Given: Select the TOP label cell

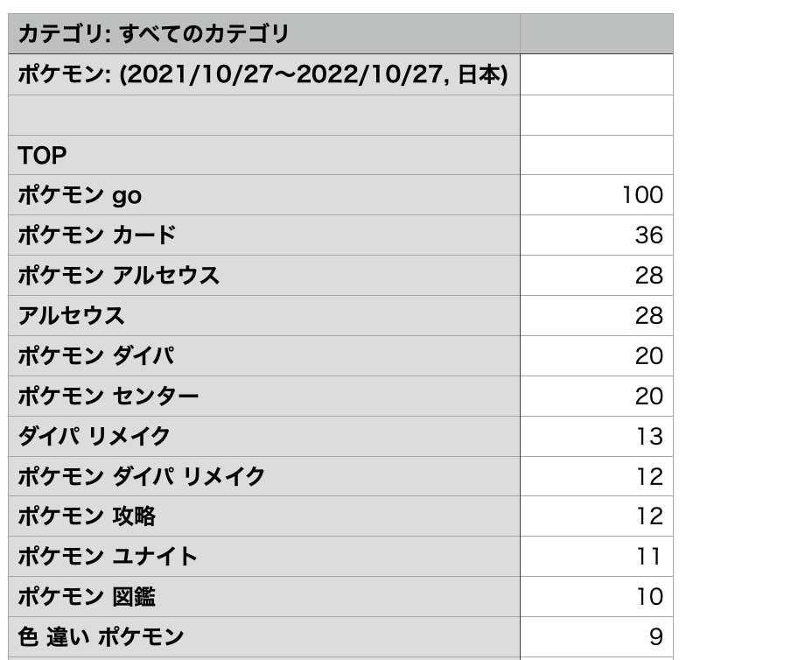Looking at the screenshot, I should coord(262,155).
